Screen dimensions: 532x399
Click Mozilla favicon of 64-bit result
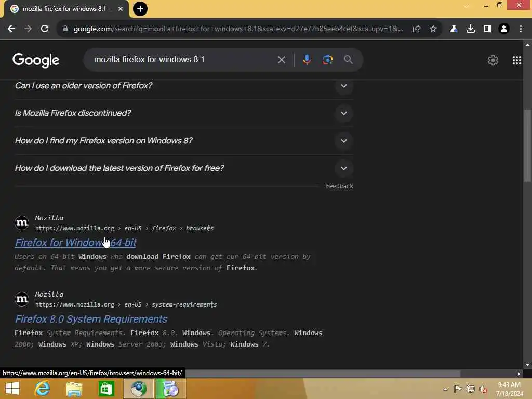coord(22,223)
